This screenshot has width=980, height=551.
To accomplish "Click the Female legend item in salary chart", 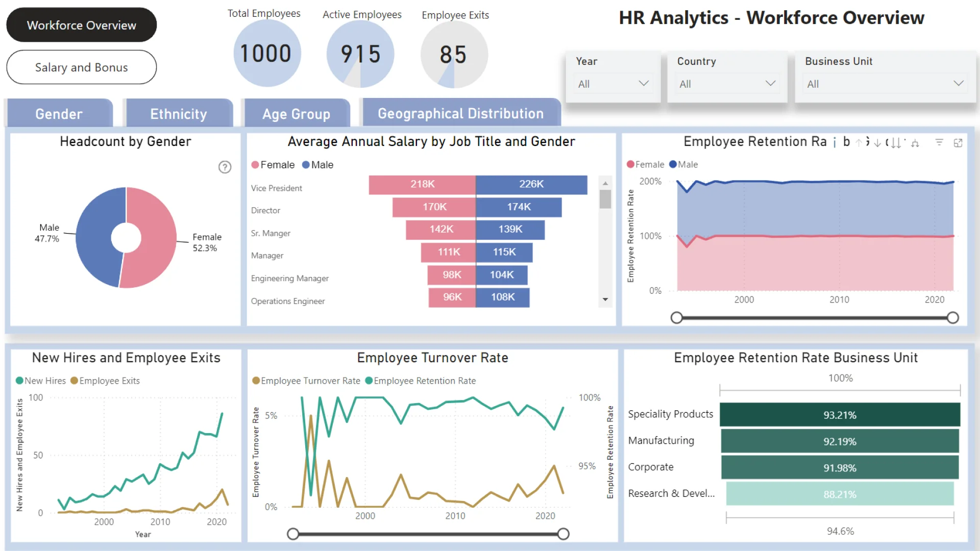I will pos(273,165).
